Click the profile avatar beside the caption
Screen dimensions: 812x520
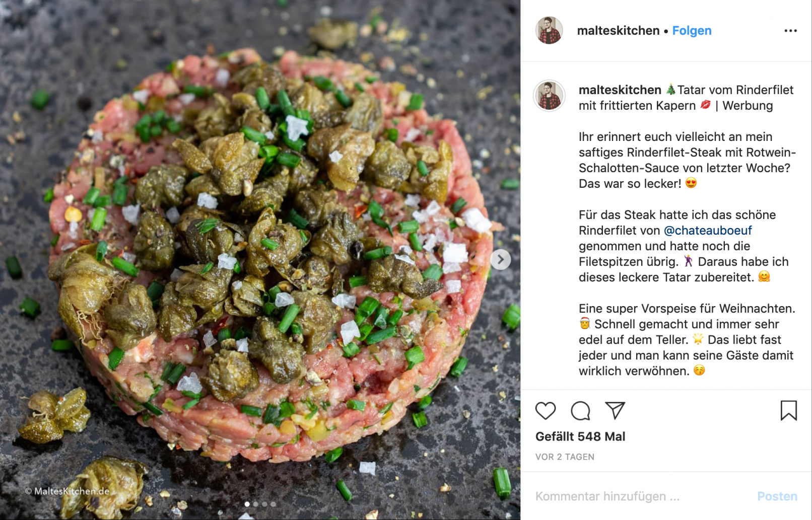point(549,95)
